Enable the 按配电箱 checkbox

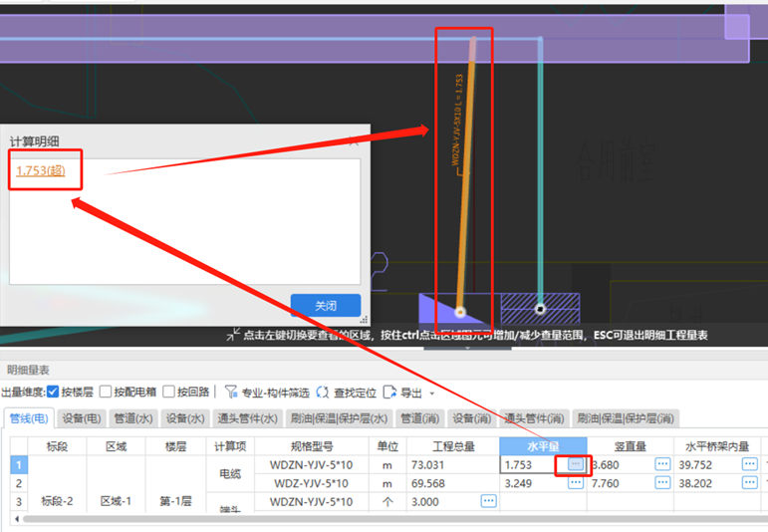coord(107,393)
